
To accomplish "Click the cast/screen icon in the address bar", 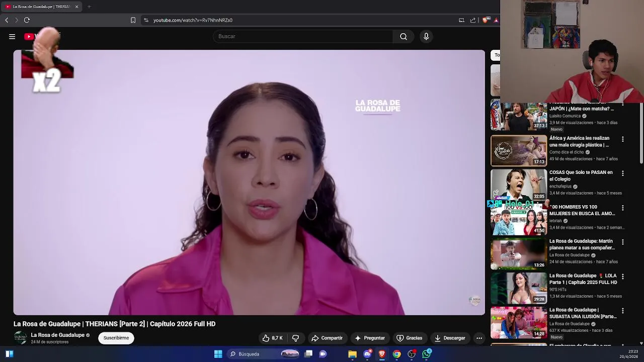I will (461, 20).
